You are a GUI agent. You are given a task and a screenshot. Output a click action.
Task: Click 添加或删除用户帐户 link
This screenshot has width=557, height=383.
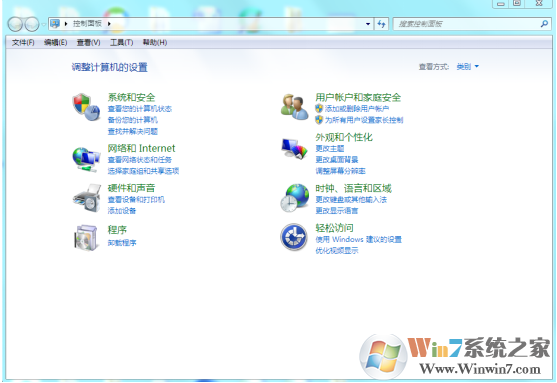point(357,109)
